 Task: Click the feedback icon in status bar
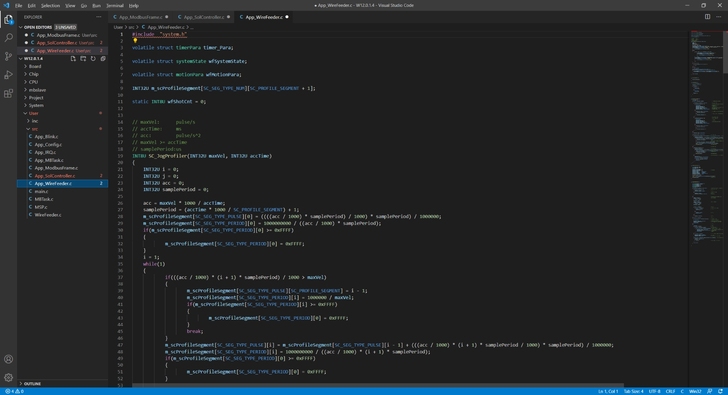tap(709, 391)
